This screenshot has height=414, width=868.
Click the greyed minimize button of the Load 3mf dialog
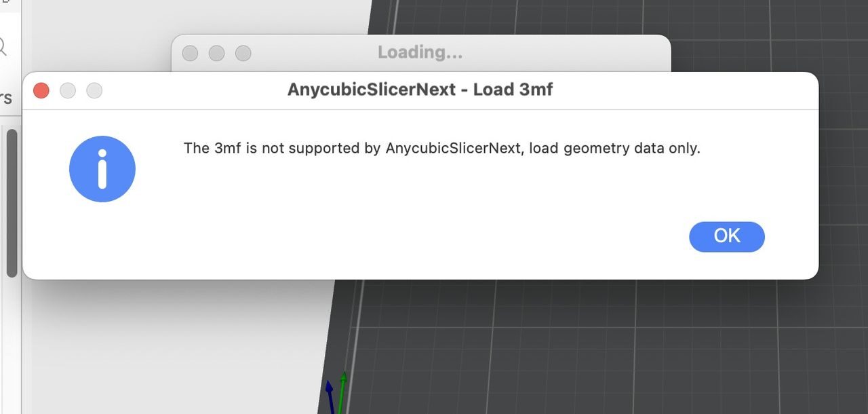point(68,90)
